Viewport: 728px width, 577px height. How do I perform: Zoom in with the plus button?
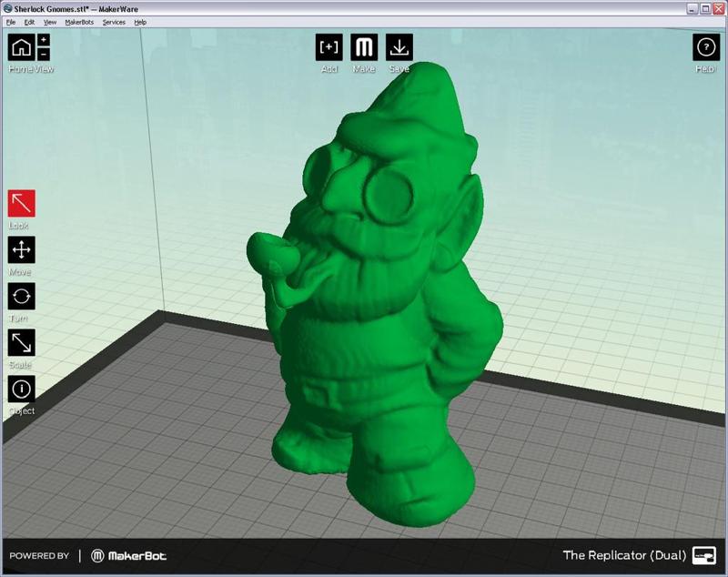44,40
